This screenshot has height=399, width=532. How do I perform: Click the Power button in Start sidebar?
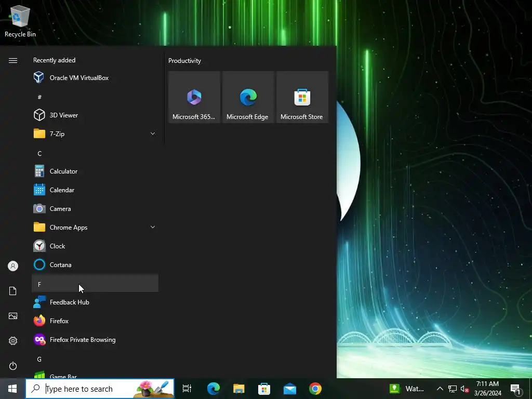click(x=13, y=366)
